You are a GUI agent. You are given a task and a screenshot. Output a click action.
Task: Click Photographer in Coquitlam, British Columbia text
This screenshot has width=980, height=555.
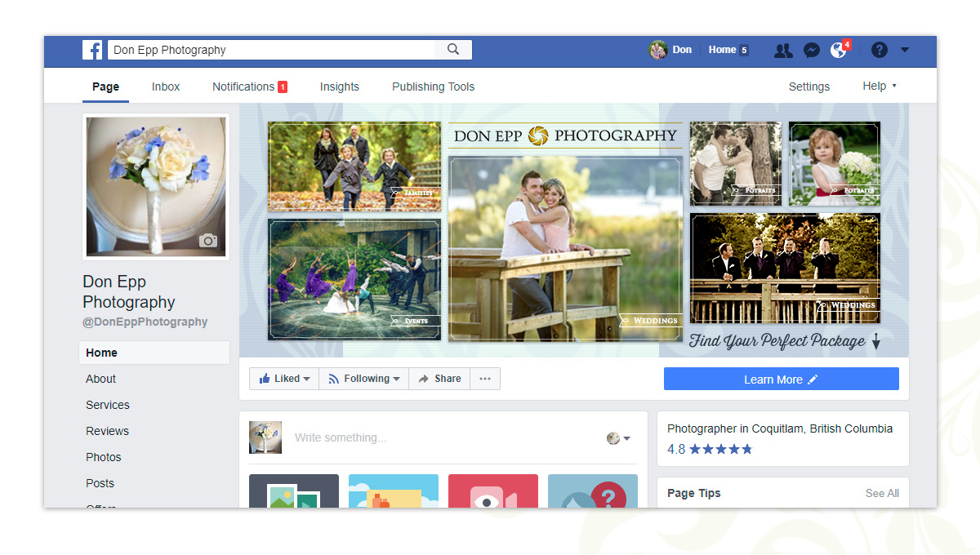point(780,428)
